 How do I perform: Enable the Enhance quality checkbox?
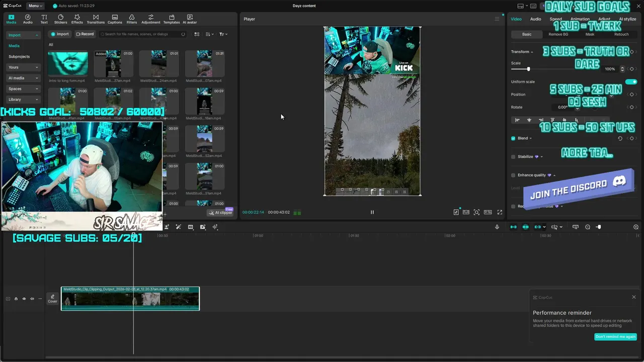coord(513,175)
